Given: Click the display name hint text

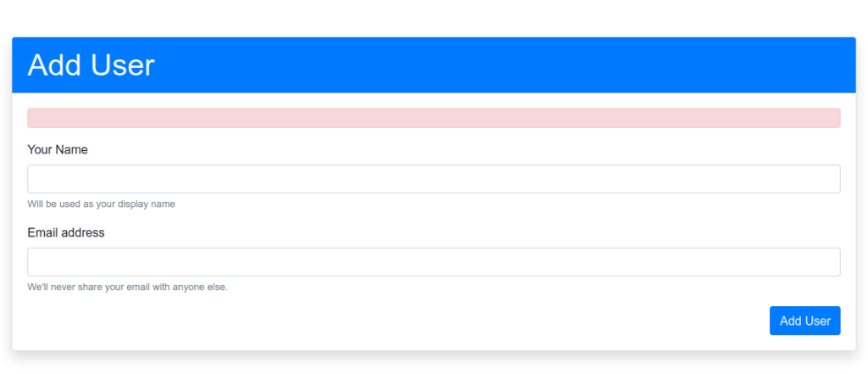Looking at the screenshot, I should (101, 204).
